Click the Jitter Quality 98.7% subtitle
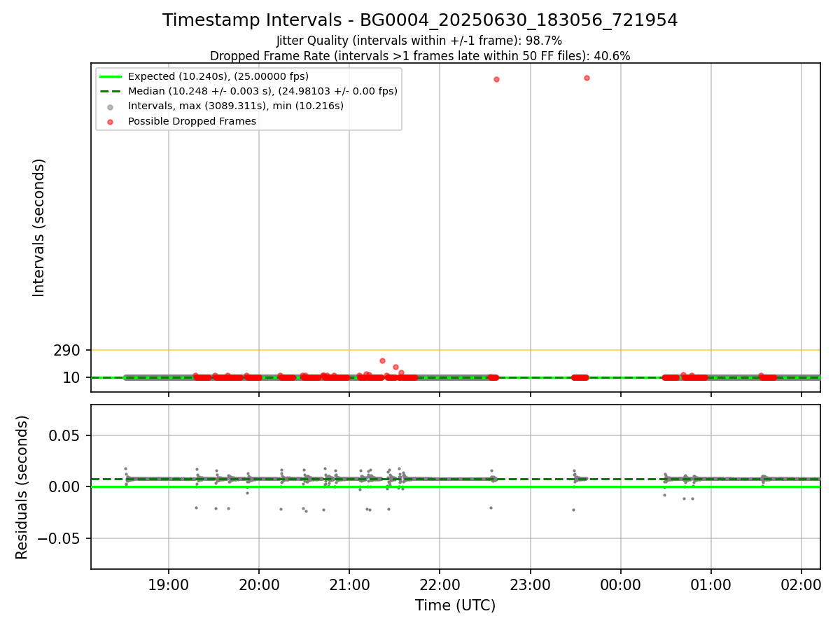This screenshot has width=840, height=630. (x=419, y=41)
